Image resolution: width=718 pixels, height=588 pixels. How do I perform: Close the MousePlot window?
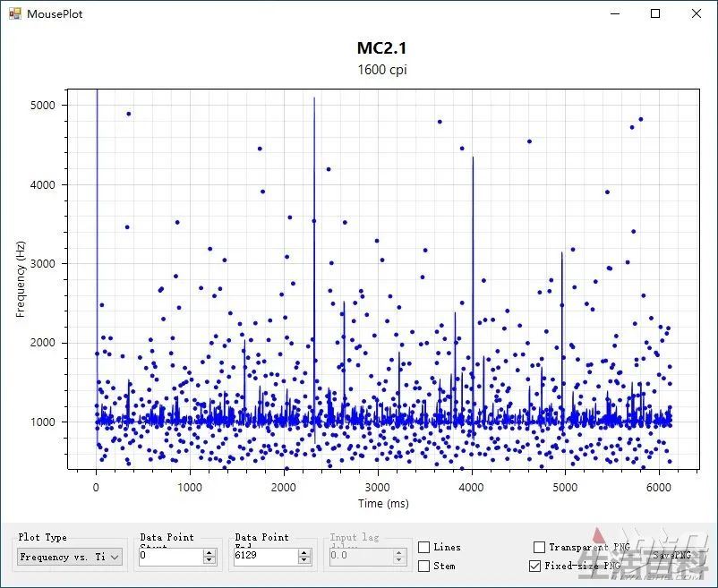(x=696, y=13)
